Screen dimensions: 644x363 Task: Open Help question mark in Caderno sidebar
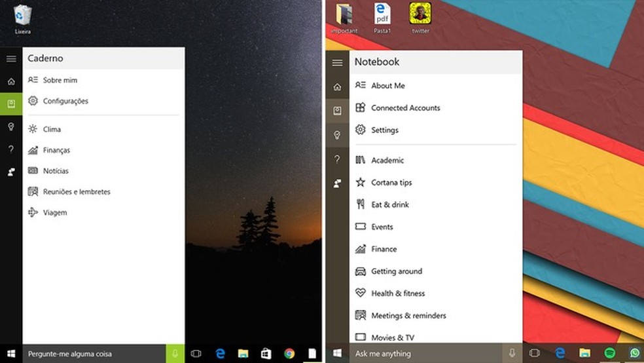(x=11, y=149)
